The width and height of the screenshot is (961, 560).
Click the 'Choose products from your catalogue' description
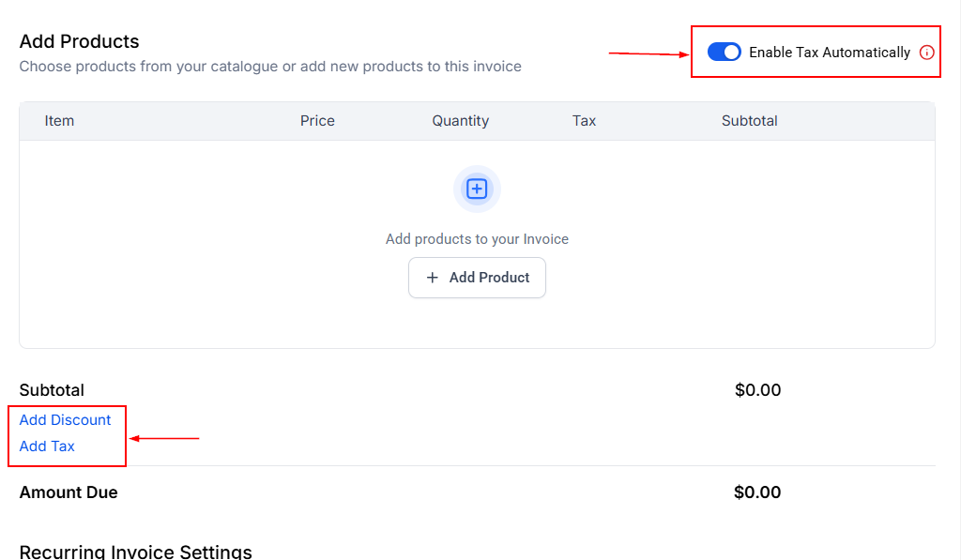pyautogui.click(x=270, y=67)
